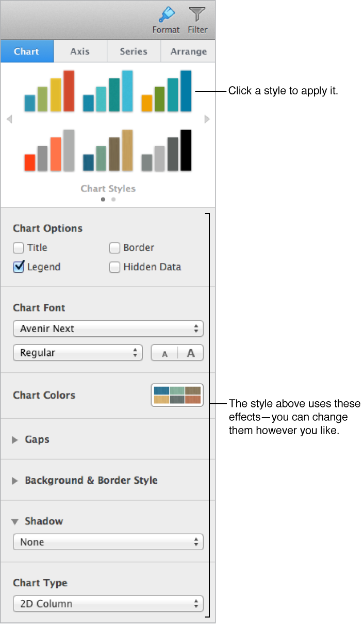
Task: Switch to the Axis tab
Action: click(x=80, y=51)
